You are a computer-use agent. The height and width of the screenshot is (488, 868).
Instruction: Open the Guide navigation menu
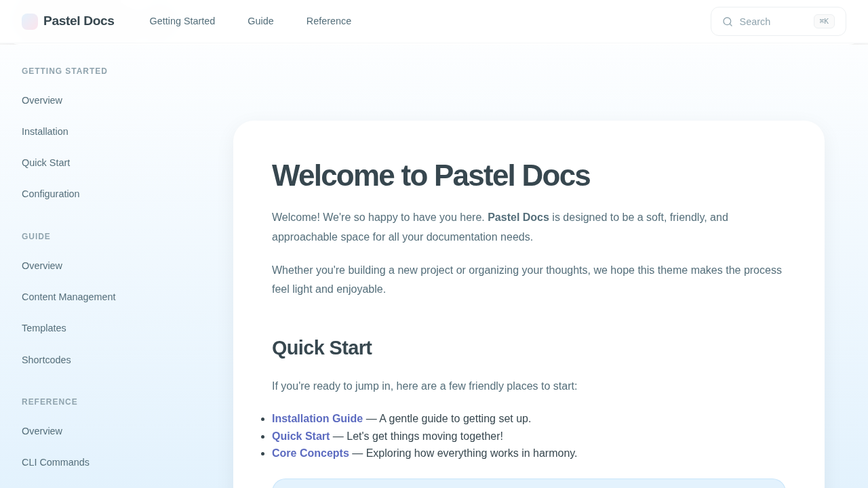260,21
